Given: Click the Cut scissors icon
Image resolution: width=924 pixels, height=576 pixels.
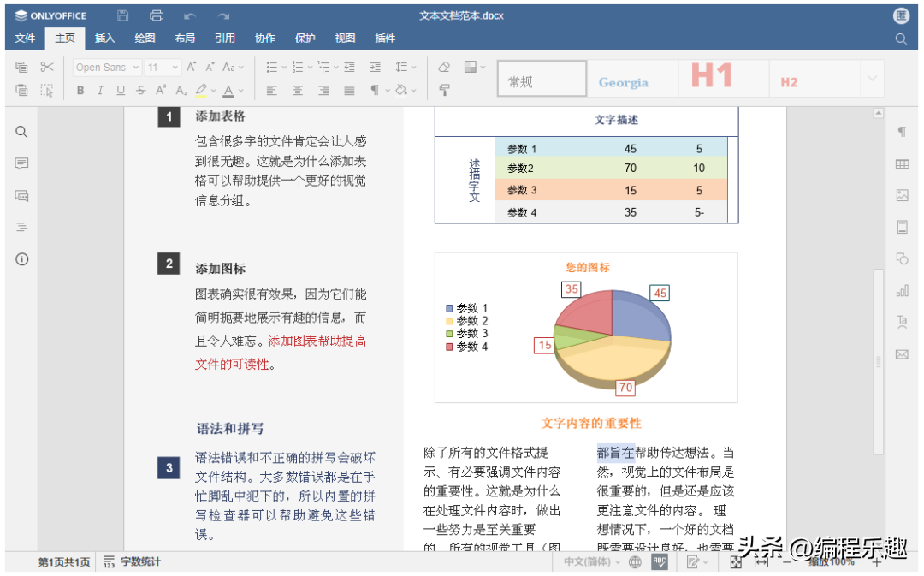Looking at the screenshot, I should tap(47, 67).
